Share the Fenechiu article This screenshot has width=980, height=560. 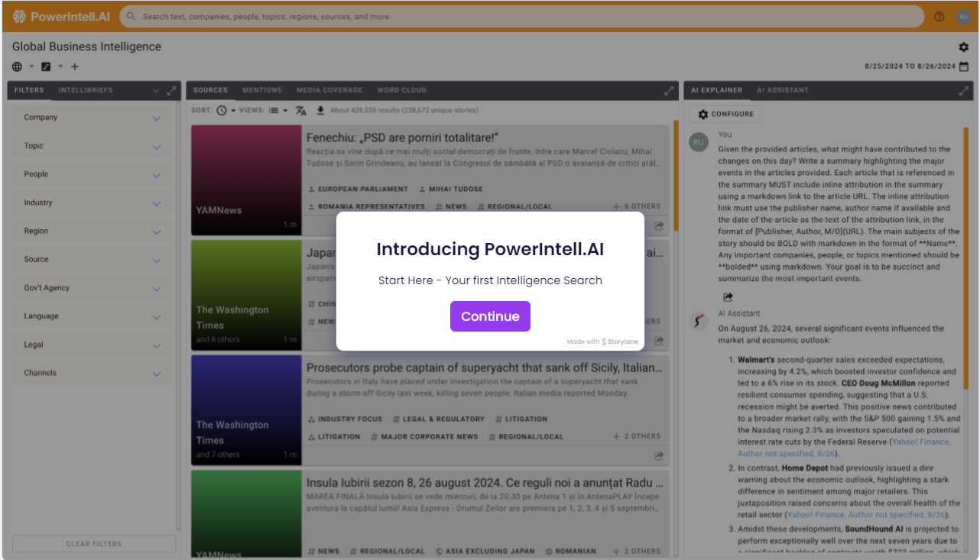[x=659, y=225]
